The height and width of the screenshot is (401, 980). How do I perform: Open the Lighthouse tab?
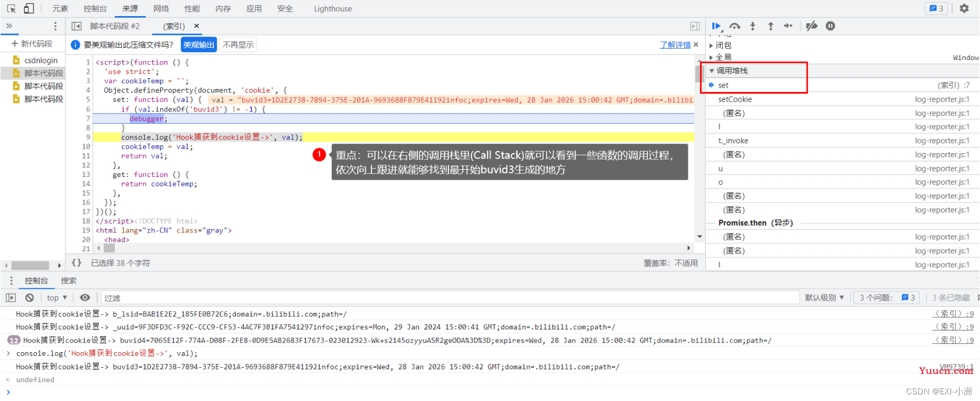coord(333,8)
